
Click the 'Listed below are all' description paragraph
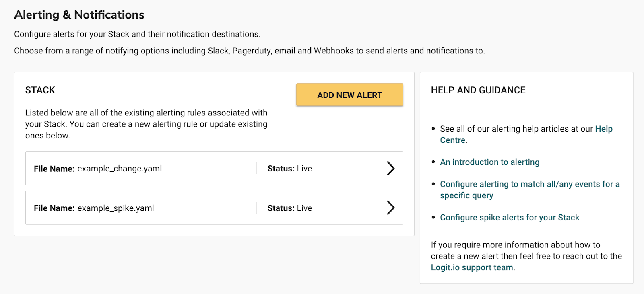(x=146, y=124)
